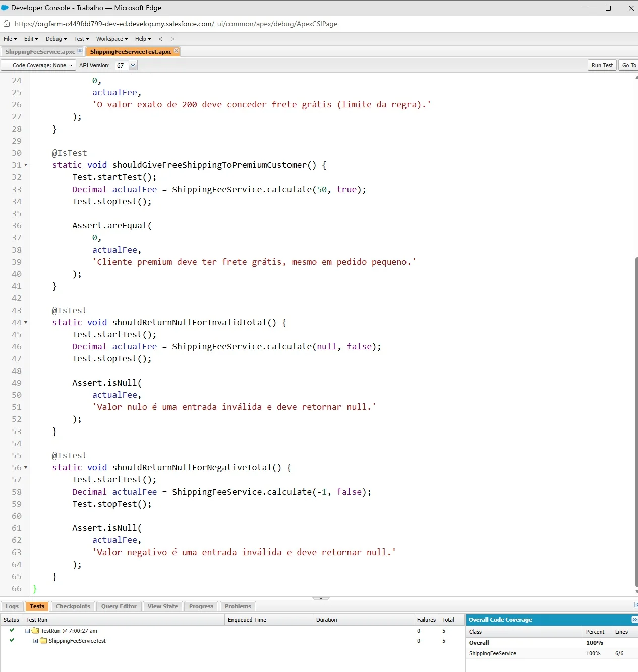
Task: Switch to ShippingFeeService.apxc tab
Action: (x=40, y=51)
